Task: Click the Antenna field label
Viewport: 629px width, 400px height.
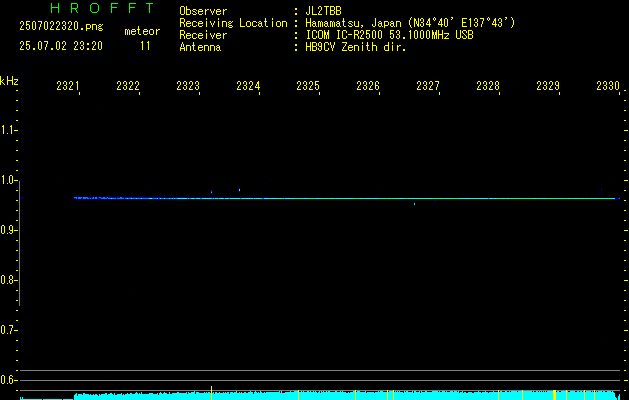Action: click(200, 47)
